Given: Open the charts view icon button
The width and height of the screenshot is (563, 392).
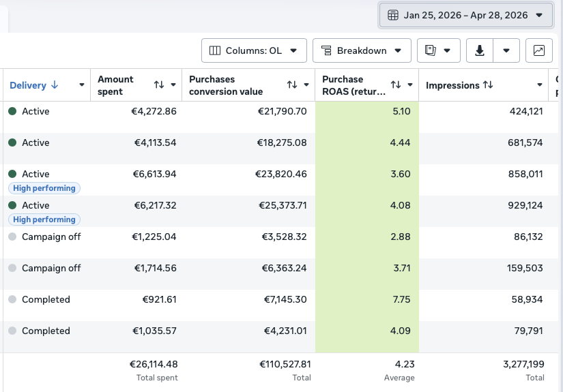Looking at the screenshot, I should point(539,50).
